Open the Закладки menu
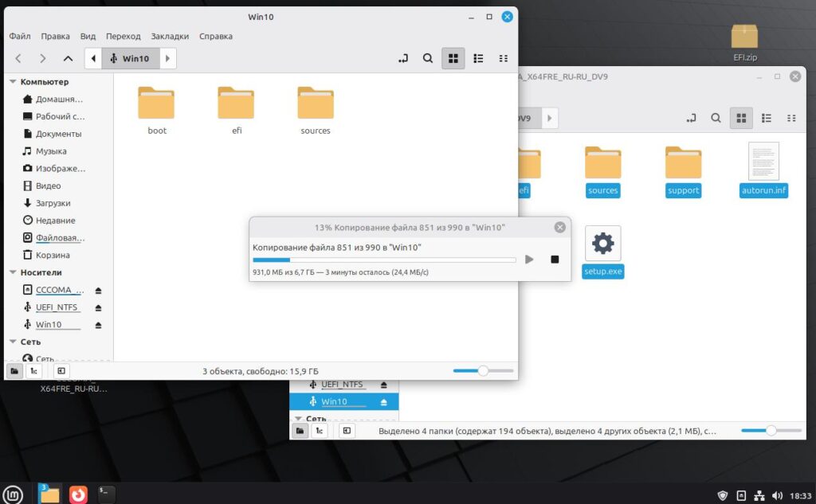This screenshot has width=816, height=504. [170, 37]
